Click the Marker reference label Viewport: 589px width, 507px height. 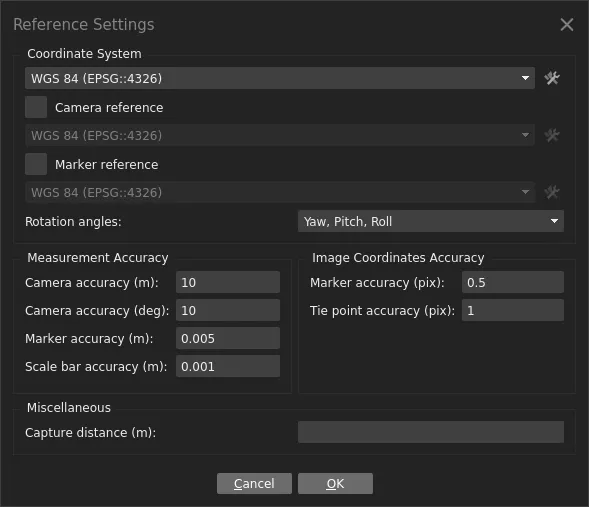click(107, 164)
